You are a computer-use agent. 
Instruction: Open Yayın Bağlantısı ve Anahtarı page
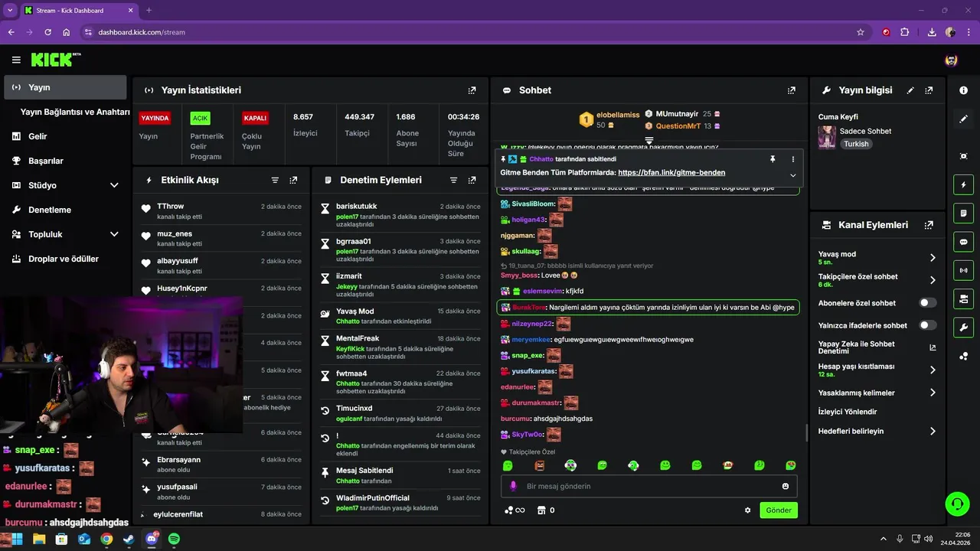[x=75, y=112]
